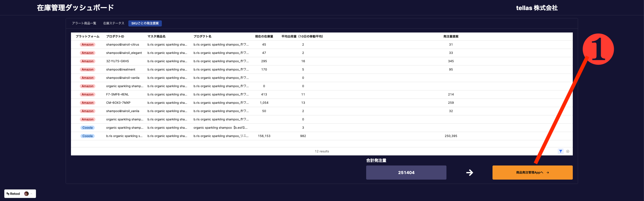Select the average shipment value 16
The height and width of the screenshot is (201, 644).
point(303,61)
